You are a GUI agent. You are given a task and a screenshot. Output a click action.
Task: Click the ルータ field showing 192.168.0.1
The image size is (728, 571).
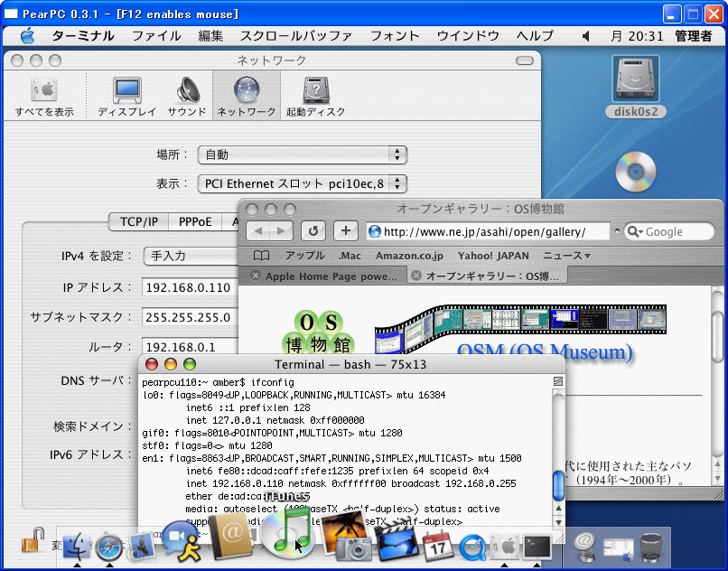(190, 347)
